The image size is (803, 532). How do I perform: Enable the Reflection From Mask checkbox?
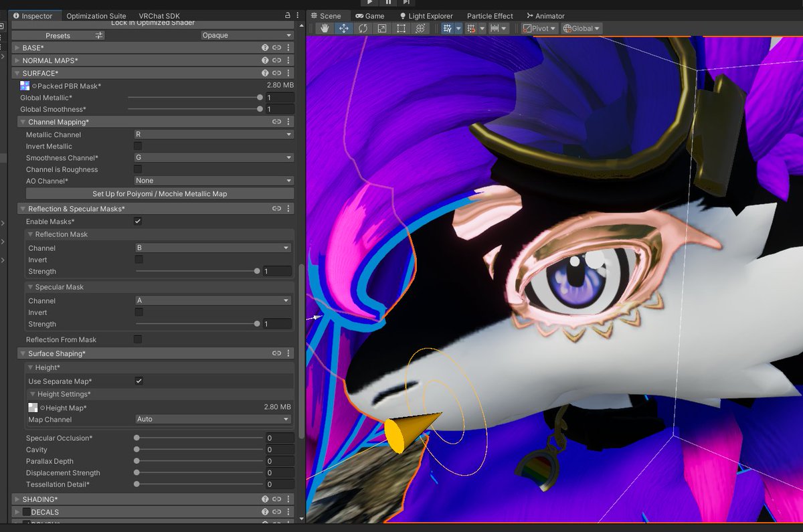coord(138,340)
